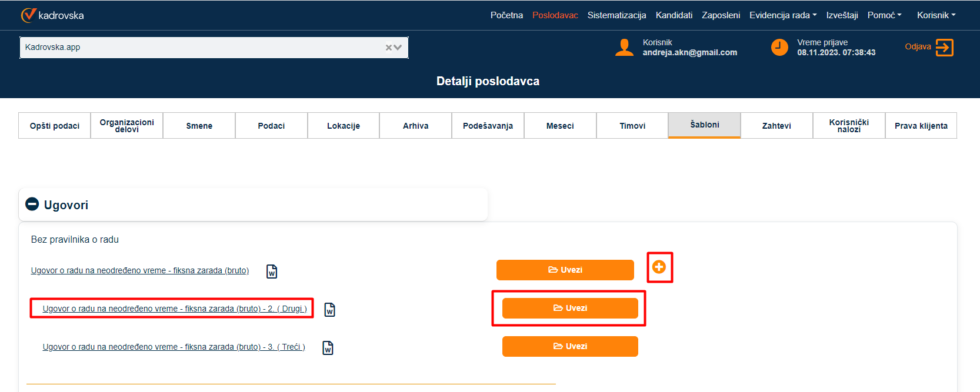This screenshot has height=392, width=980.
Task: Click the Odjava logout arrow icon
Action: 944,48
